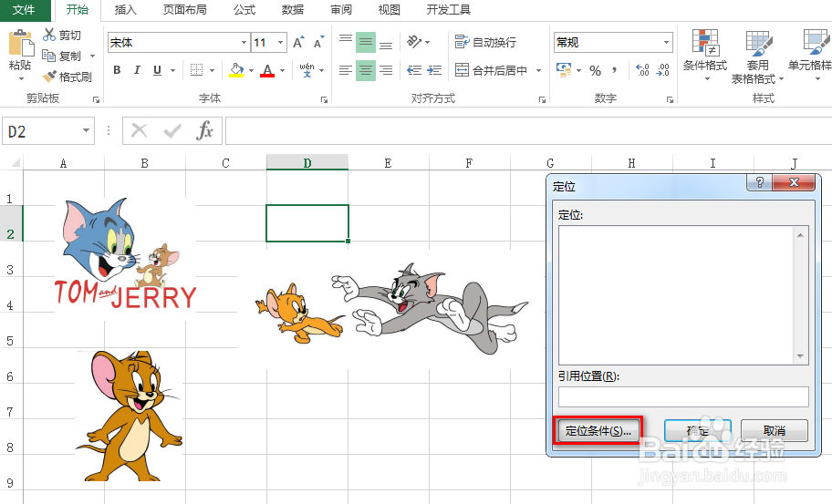
Task: Open the font size dropdown
Action: (281, 43)
